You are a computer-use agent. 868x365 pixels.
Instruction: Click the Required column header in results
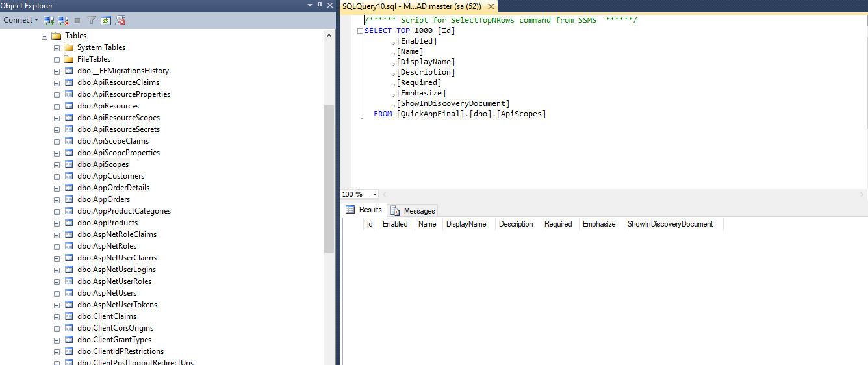(x=560, y=224)
